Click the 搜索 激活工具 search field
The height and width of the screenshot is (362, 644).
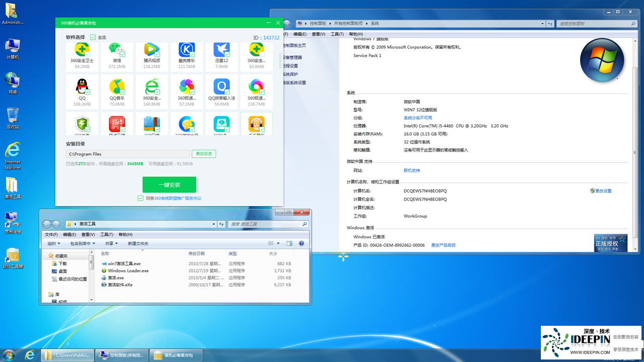tap(265, 224)
